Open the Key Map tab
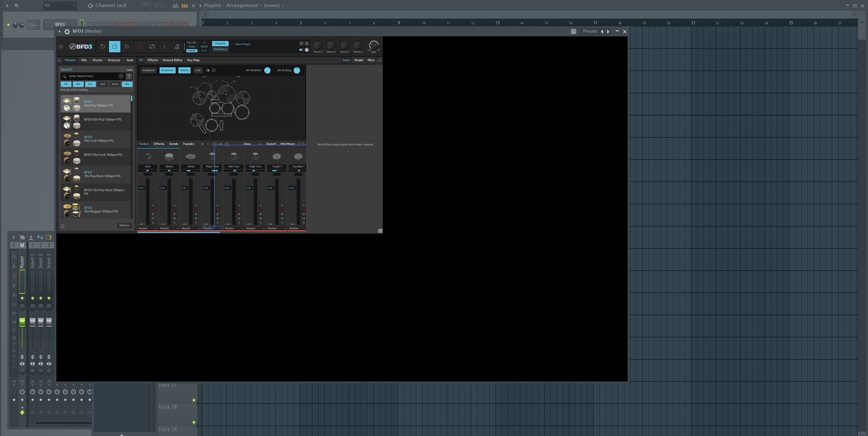Image resolution: width=868 pixels, height=436 pixels. 193,60
